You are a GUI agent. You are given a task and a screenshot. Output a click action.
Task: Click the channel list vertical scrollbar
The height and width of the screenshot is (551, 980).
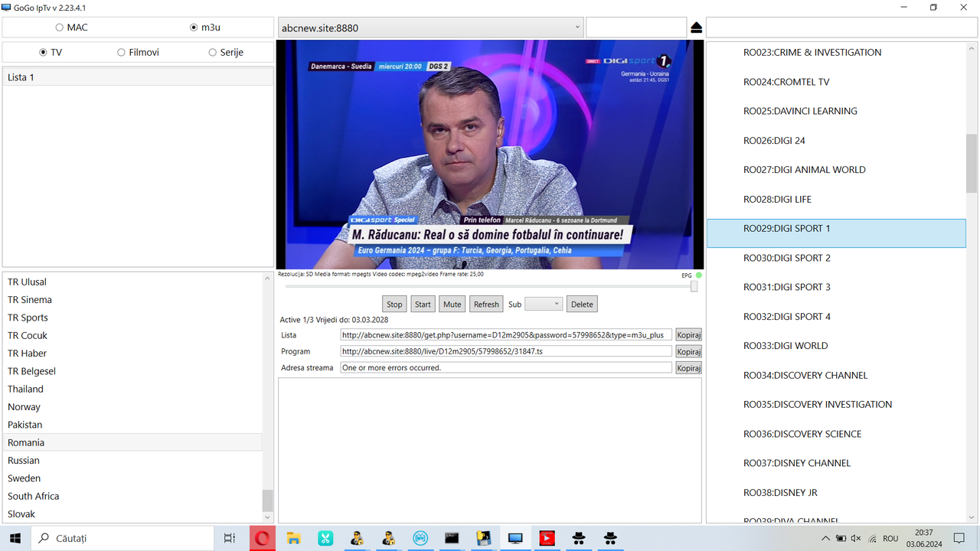click(x=972, y=162)
